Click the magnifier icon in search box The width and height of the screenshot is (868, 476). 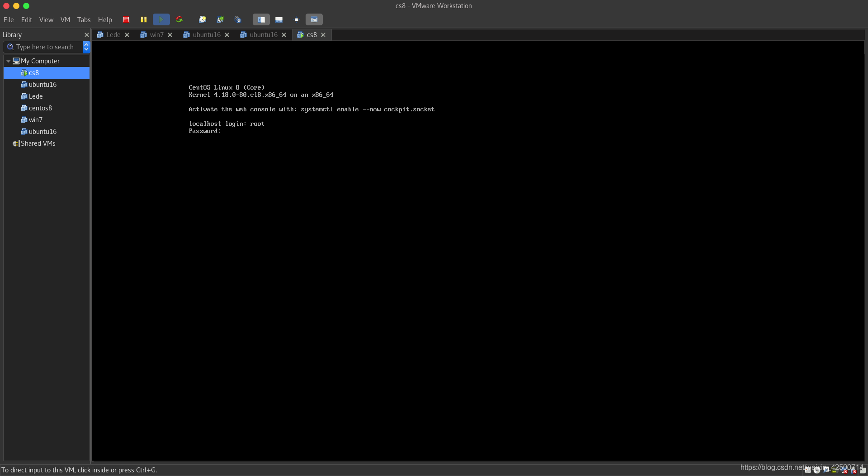[x=10, y=47]
